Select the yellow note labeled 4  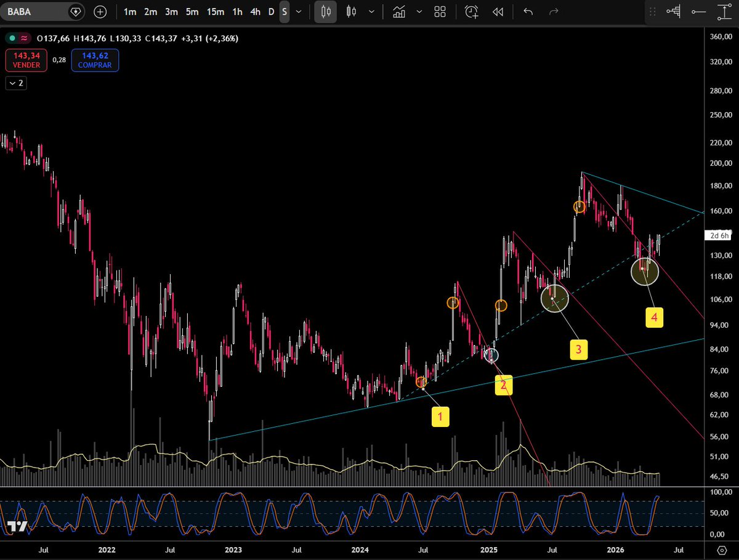tap(654, 317)
